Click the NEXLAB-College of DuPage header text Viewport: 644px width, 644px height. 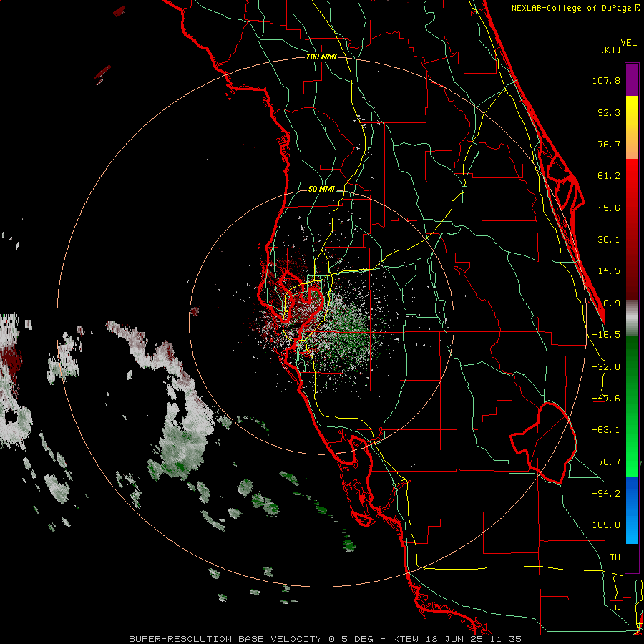[x=575, y=8]
